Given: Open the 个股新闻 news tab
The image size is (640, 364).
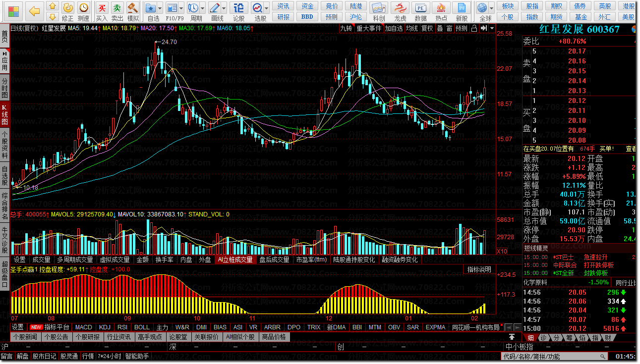Looking at the screenshot, I should click(x=25, y=337).
